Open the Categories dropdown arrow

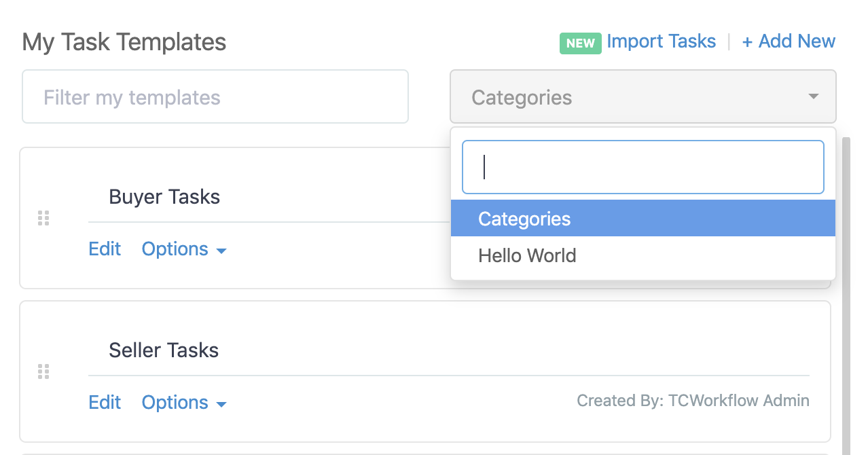(813, 96)
